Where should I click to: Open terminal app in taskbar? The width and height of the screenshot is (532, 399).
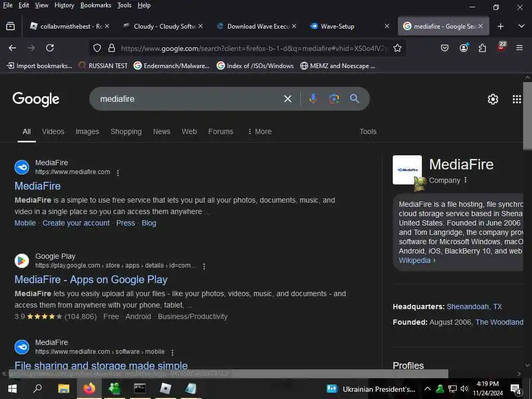coord(140,388)
